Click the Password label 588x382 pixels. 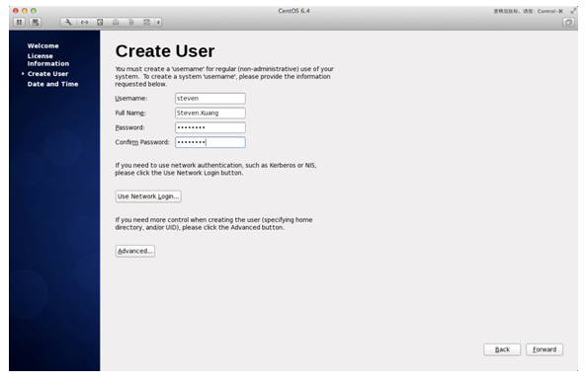click(129, 127)
